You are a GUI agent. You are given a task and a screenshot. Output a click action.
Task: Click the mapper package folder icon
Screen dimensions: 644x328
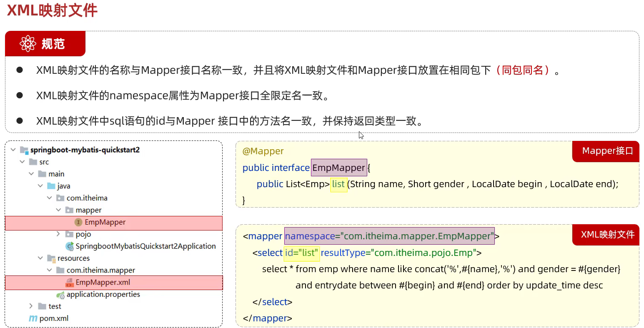click(x=70, y=210)
